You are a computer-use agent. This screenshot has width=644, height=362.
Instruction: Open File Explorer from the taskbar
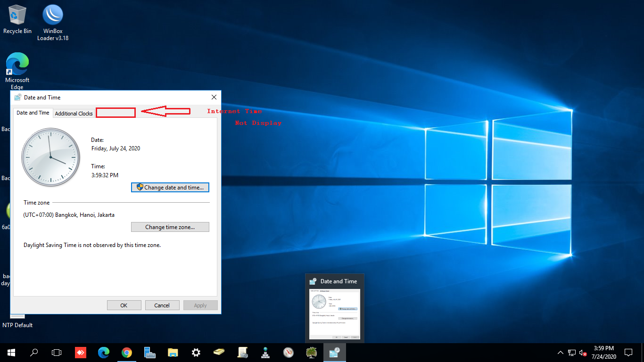coord(173,352)
